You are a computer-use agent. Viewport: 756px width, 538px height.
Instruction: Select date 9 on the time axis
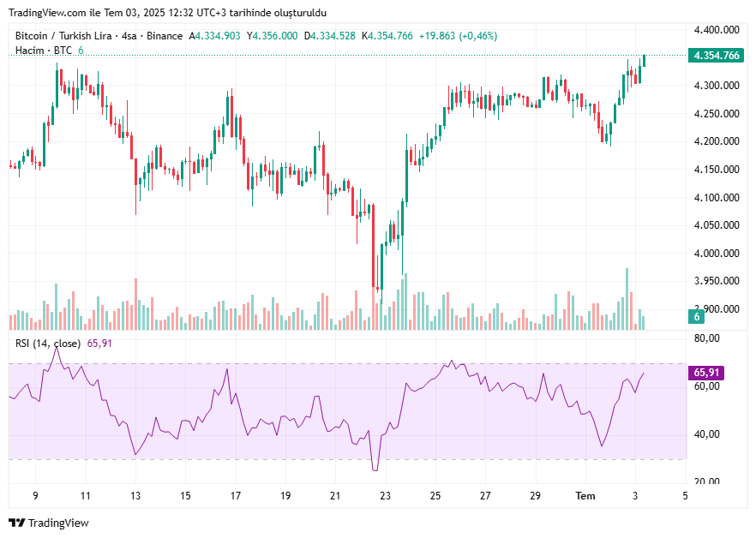click(35, 496)
